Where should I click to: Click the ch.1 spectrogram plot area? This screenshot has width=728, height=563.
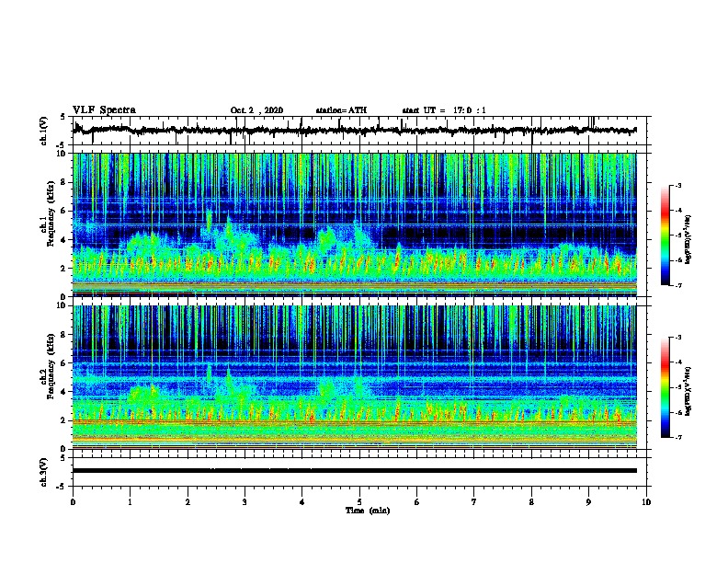(355, 224)
